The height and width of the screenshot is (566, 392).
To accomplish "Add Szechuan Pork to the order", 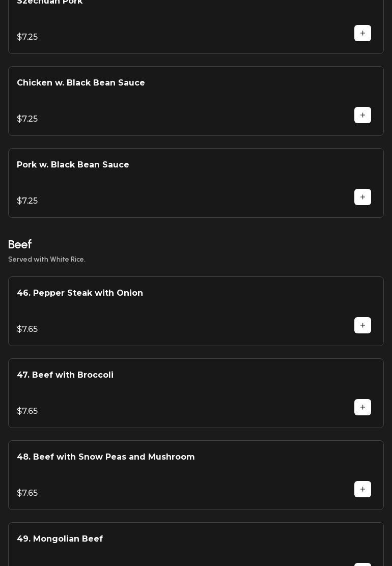I will pos(362,33).
